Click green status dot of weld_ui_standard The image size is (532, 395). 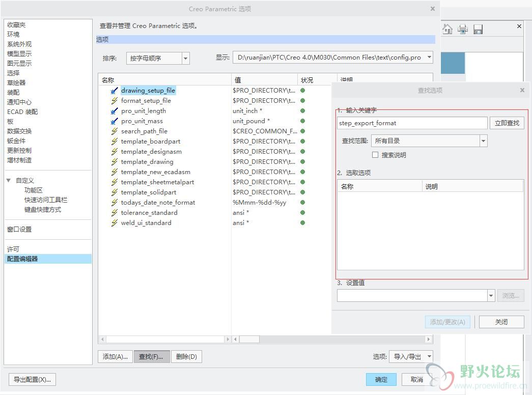pyautogui.click(x=302, y=223)
